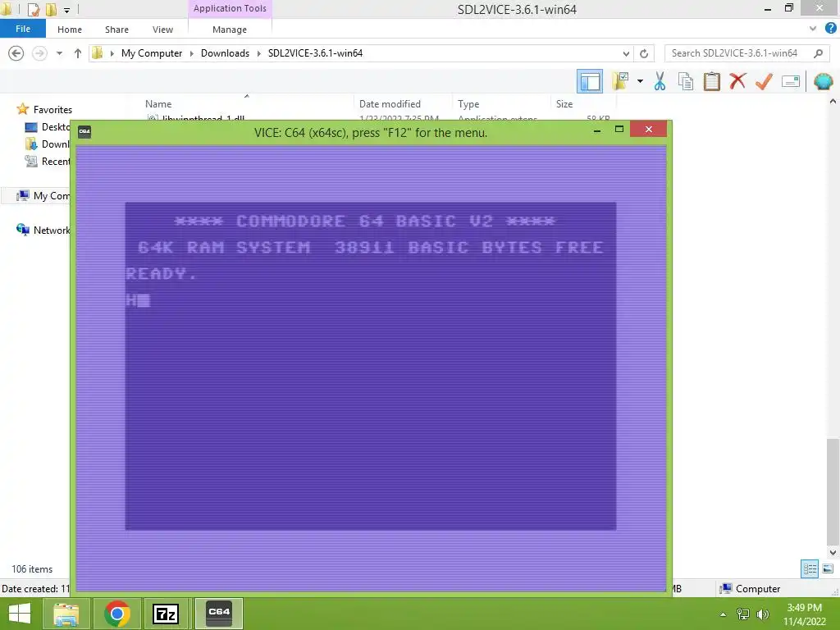This screenshot has width=840, height=630.
Task: Click the C64 VICE taskbar button
Action: pyautogui.click(x=218, y=614)
